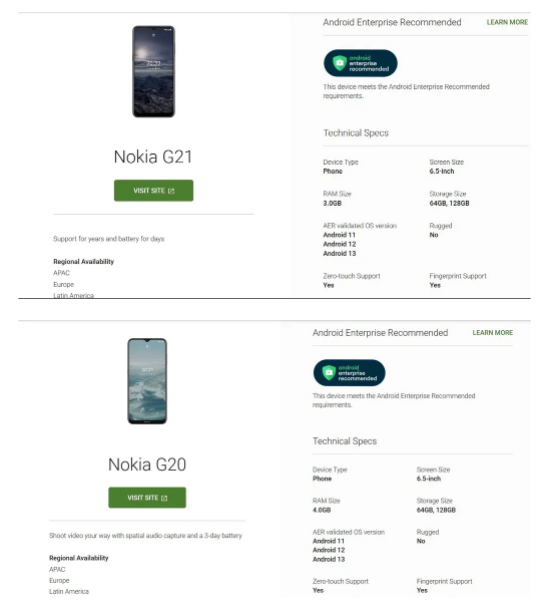Click the Nokia G21 phone image
This screenshot has width=544, height=608.
(x=154, y=71)
